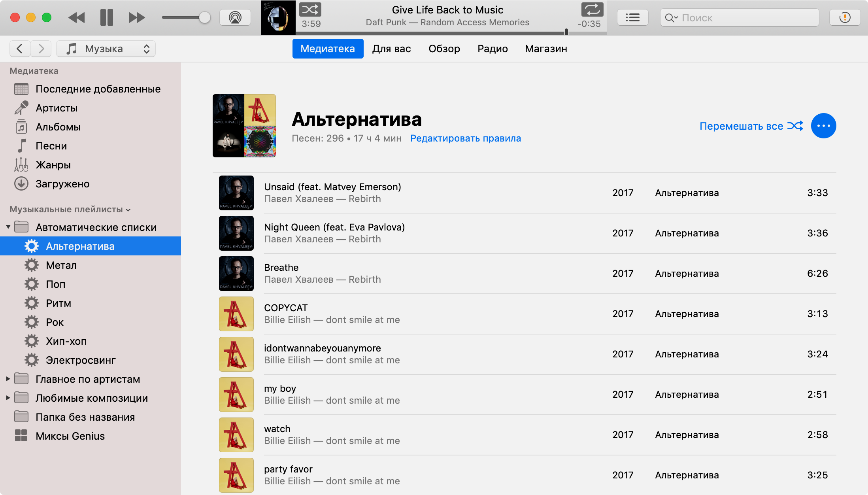This screenshot has width=868, height=495.
Task: Select the Радио menu tab
Action: (x=492, y=49)
